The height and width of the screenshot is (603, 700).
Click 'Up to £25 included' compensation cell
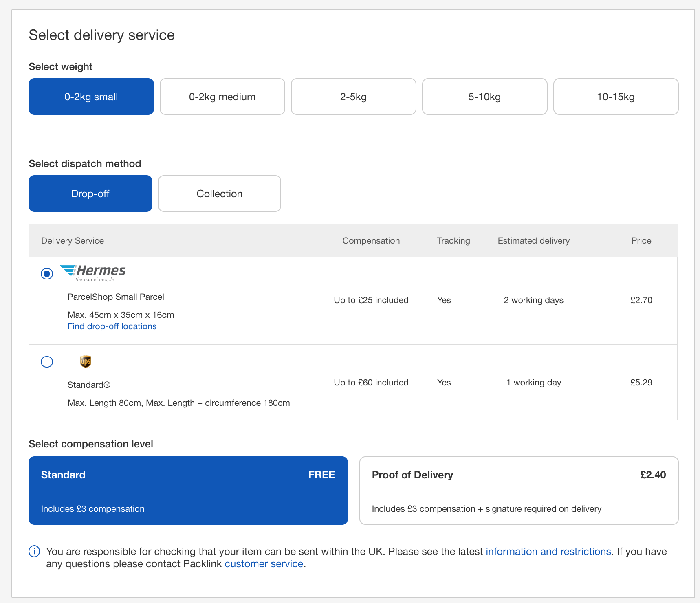[x=371, y=300]
